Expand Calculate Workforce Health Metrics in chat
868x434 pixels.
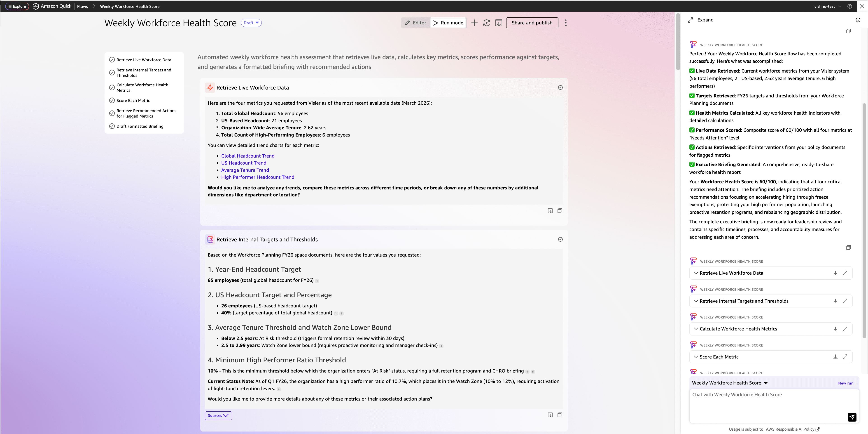click(696, 329)
